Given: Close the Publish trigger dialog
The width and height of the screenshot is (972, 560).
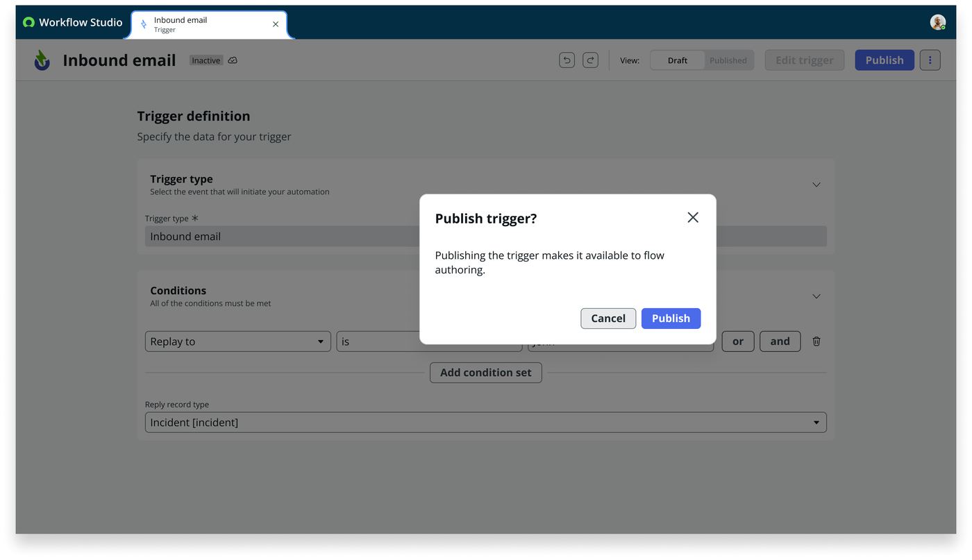Looking at the screenshot, I should (x=693, y=217).
